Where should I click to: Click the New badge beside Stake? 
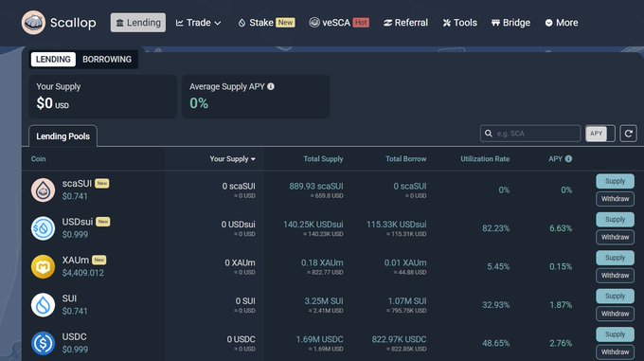click(285, 22)
